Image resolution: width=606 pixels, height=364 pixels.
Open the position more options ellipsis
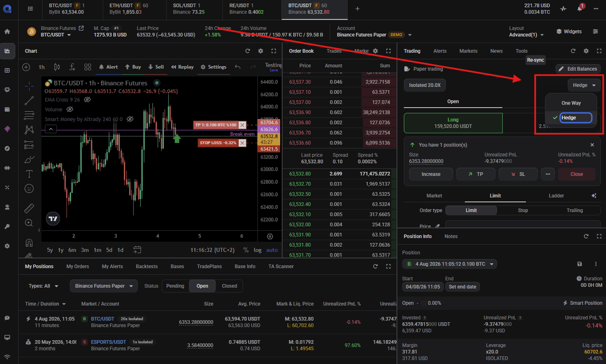pyautogui.click(x=548, y=174)
